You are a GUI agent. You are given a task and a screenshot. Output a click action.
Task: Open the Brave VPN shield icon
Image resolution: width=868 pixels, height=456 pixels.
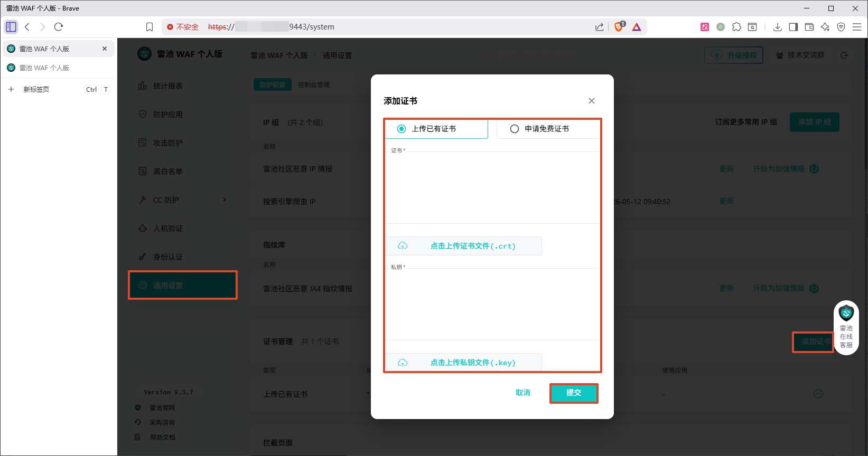pyautogui.click(x=841, y=27)
